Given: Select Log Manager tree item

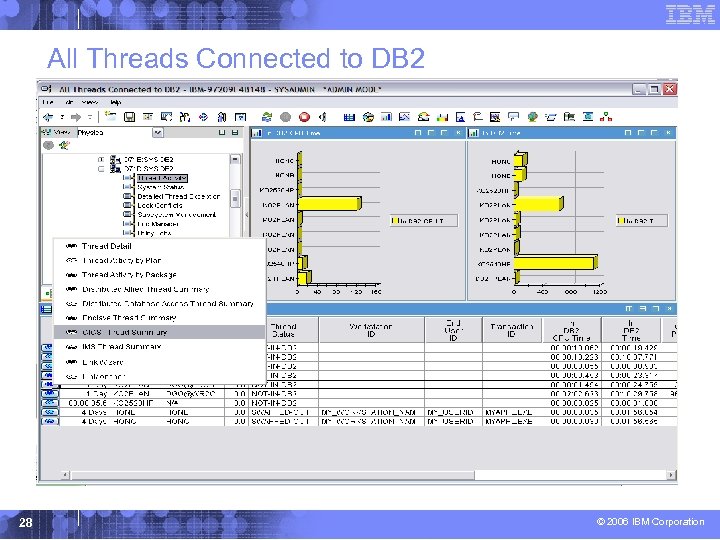Looking at the screenshot, I should click(158, 224).
